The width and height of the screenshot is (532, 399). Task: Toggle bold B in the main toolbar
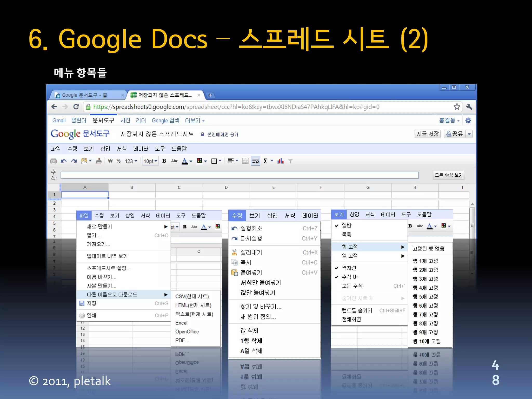(164, 161)
